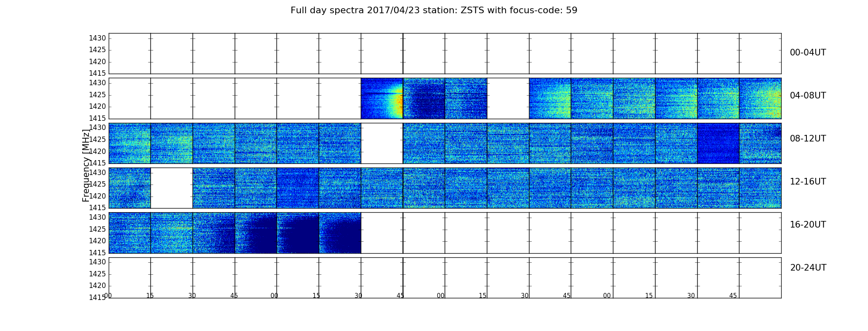Click the blank gap panel in the 12-16UT row
The height and width of the screenshot is (331, 868).
[172, 188]
